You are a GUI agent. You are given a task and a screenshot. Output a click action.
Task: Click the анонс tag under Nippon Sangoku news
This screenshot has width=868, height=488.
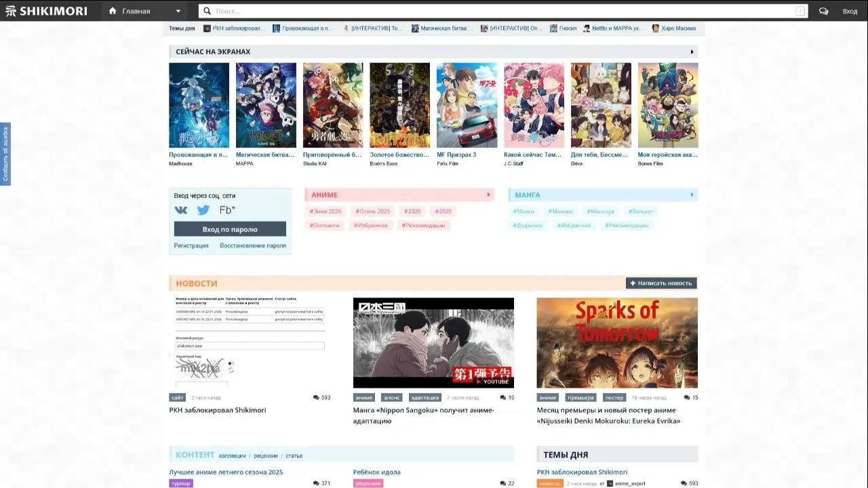[x=391, y=398]
